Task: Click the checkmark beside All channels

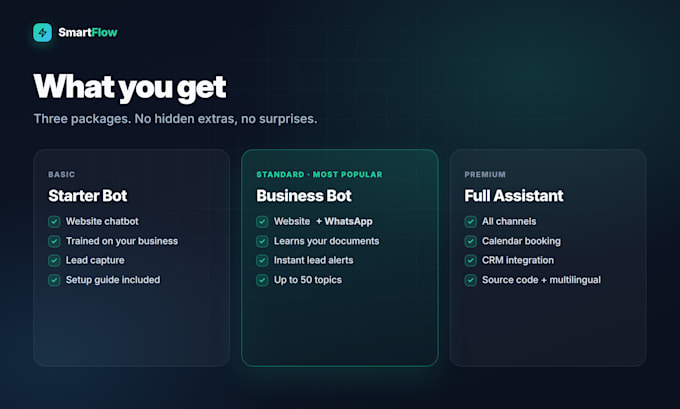Action: click(x=471, y=222)
